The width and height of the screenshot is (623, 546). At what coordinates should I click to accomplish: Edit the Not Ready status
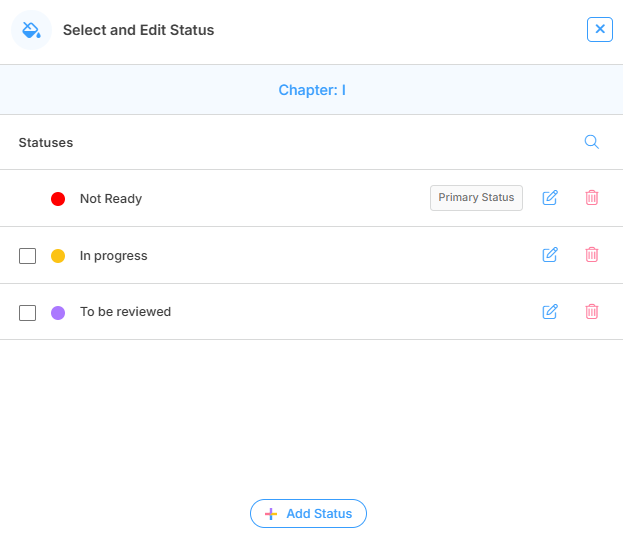tap(550, 198)
